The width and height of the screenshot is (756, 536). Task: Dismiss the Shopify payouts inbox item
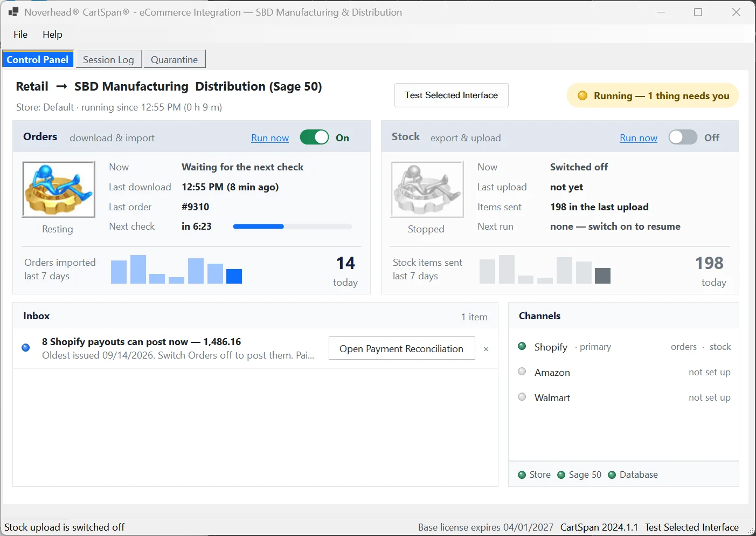coord(486,349)
